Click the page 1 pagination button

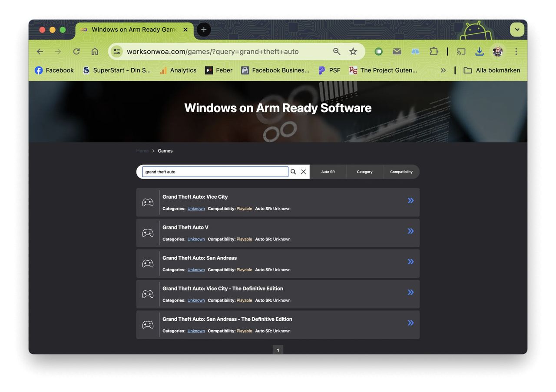click(278, 350)
